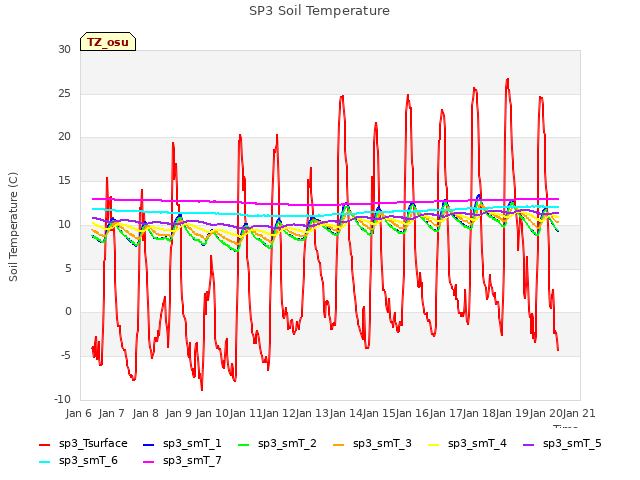Click the sp3_smT_4 yellow legend swatch
Image resolution: width=640 pixels, height=480 pixels.
[433, 444]
